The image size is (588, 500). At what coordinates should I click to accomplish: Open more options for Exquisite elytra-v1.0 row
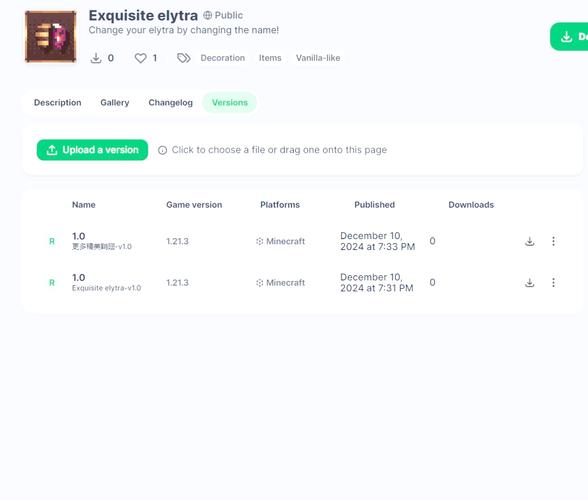(554, 282)
